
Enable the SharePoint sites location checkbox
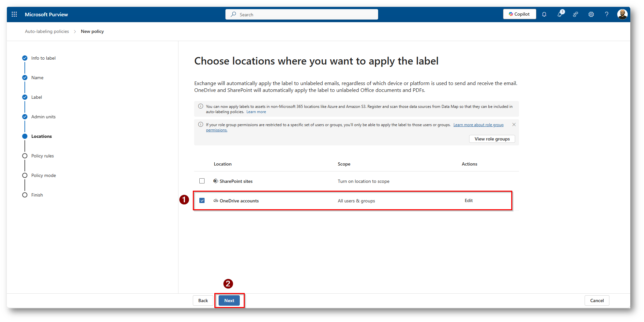click(202, 181)
